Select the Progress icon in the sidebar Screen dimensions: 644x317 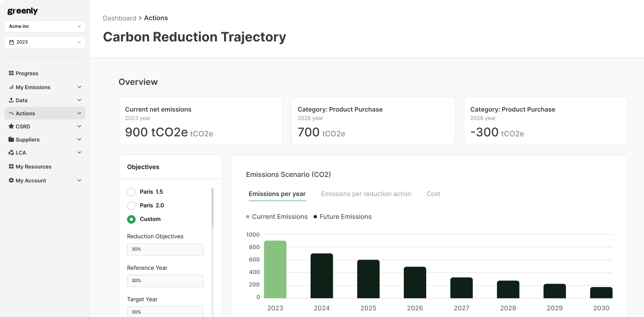(x=11, y=73)
